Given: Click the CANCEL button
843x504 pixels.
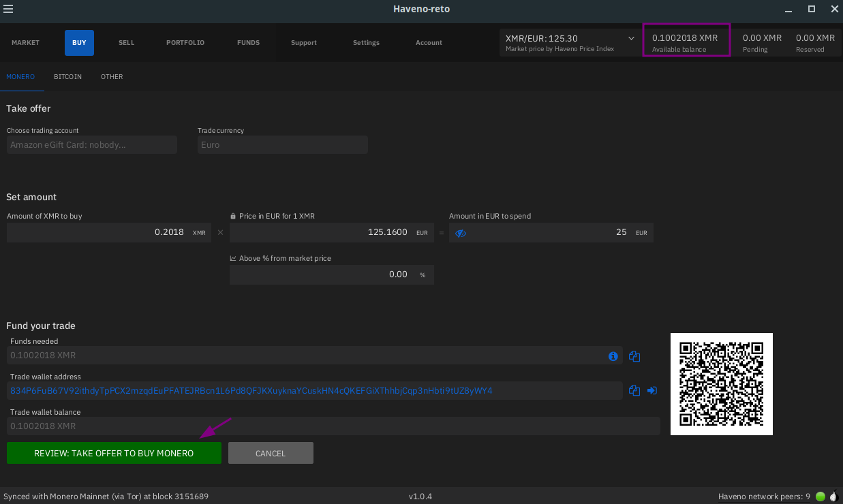Looking at the screenshot, I should tap(271, 453).
